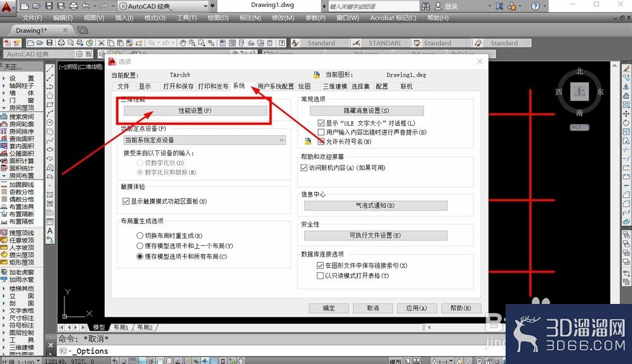This screenshot has width=632, height=364.
Task: Select 切换布局时重生成 radio button
Action: coord(140,236)
